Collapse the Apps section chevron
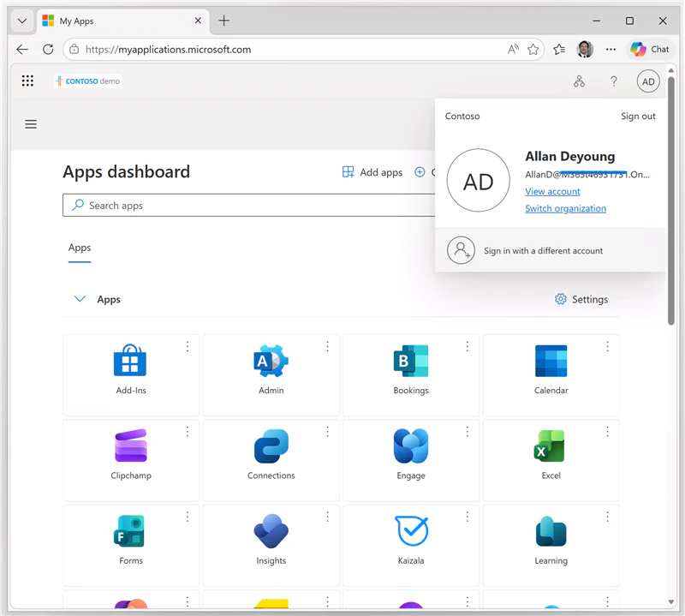The height and width of the screenshot is (616, 685). (80, 300)
